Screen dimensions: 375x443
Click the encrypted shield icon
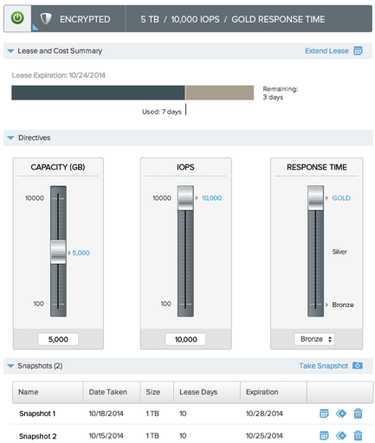tap(46, 19)
